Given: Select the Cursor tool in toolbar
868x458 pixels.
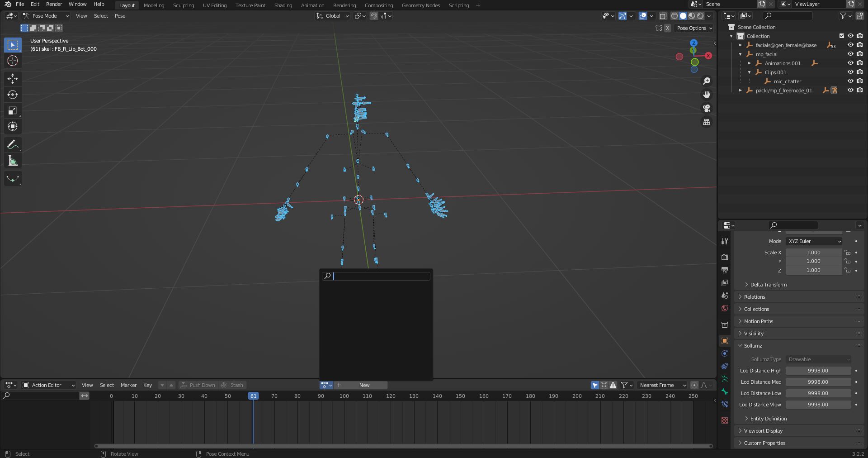Looking at the screenshot, I should click(13, 61).
